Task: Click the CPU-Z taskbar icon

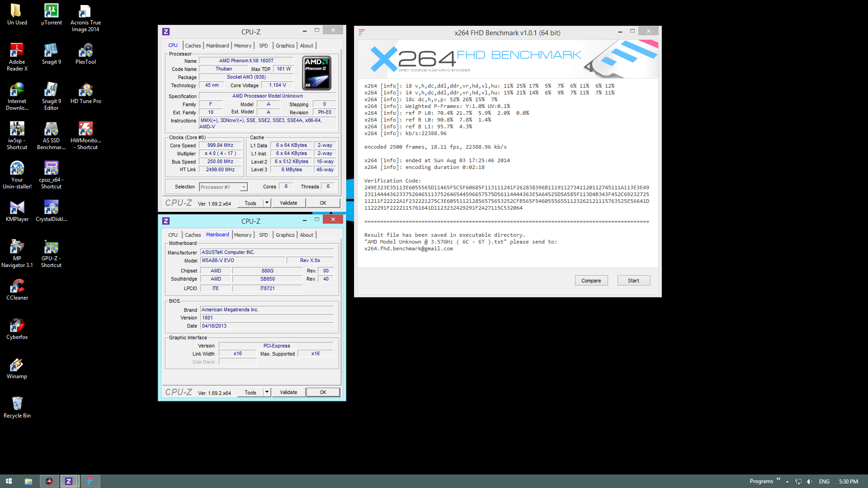Action: pos(69,481)
